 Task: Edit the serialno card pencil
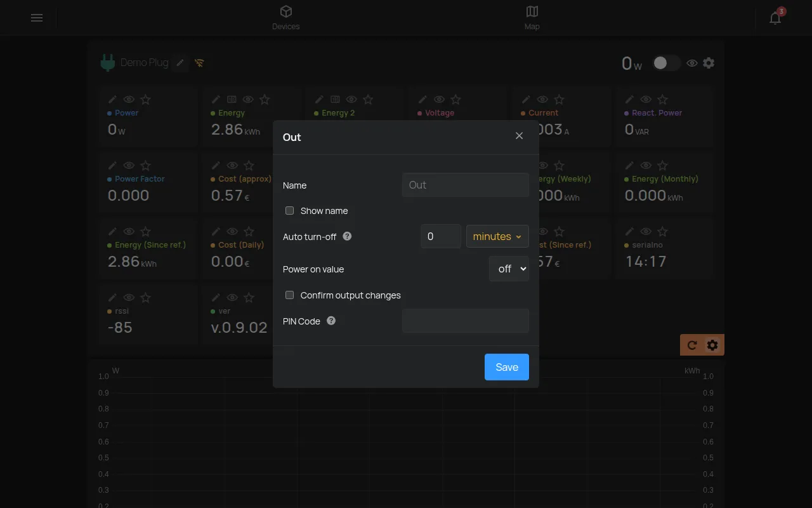pyautogui.click(x=629, y=232)
